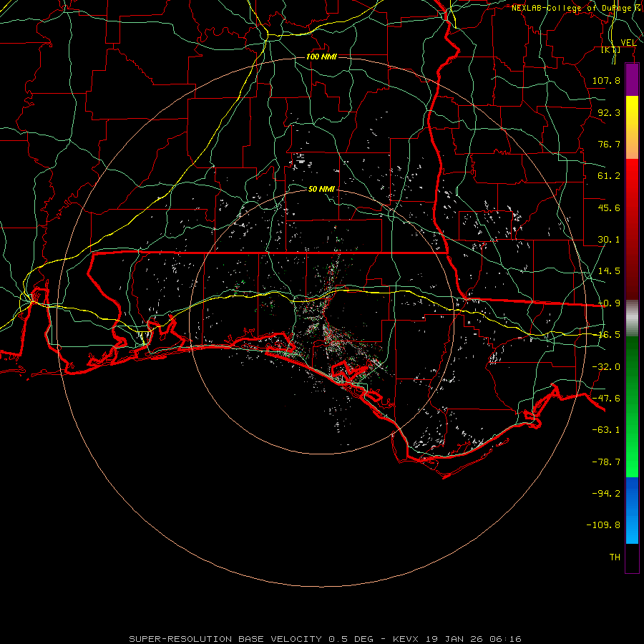The height and width of the screenshot is (644, 644).
Task: Click the gray near-zero segment of color bar
Action: click(632, 318)
